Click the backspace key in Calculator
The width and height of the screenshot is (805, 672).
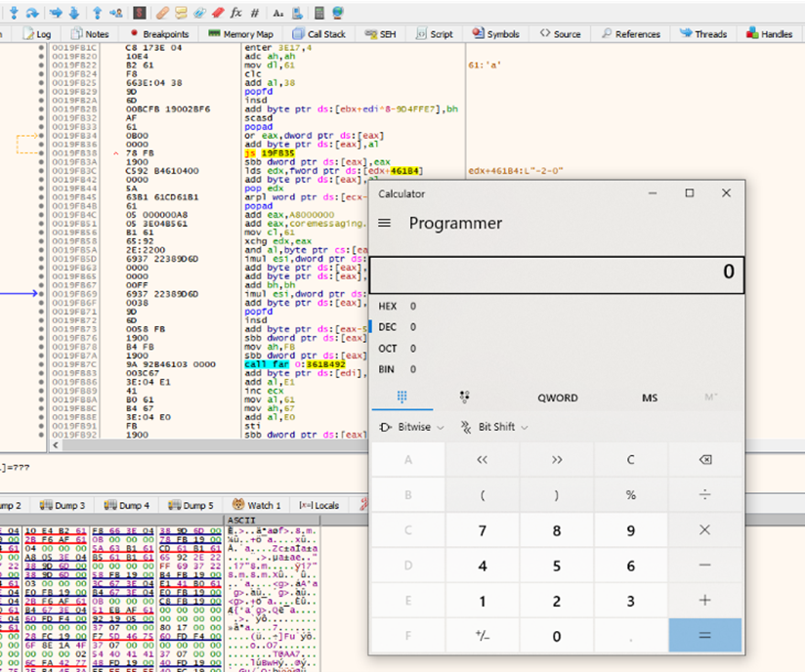tap(705, 459)
